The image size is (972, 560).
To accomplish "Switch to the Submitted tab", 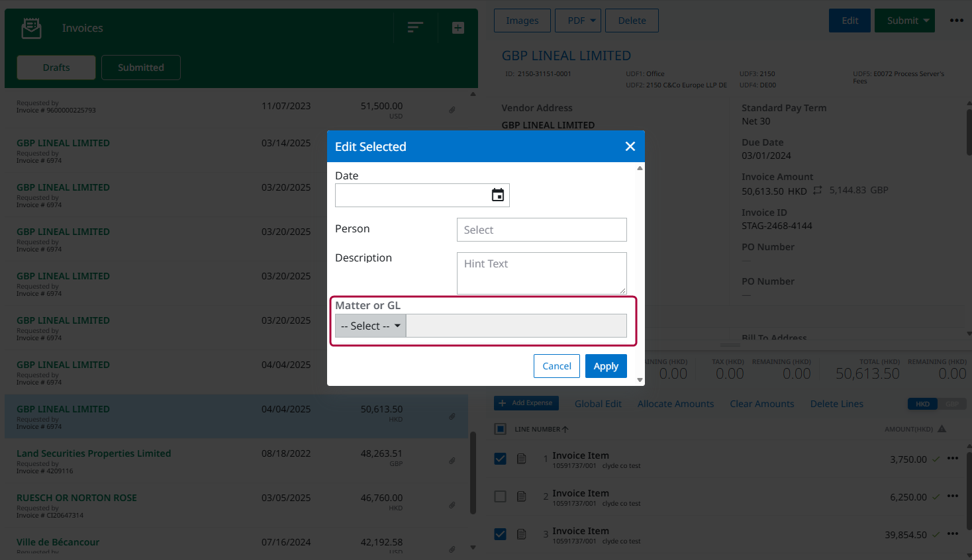I will coord(140,68).
